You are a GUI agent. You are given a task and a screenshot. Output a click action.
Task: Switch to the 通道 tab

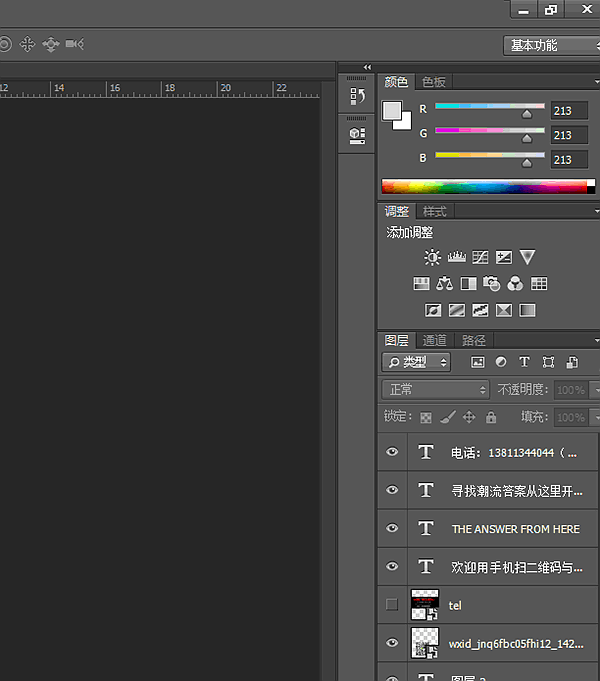tap(434, 340)
